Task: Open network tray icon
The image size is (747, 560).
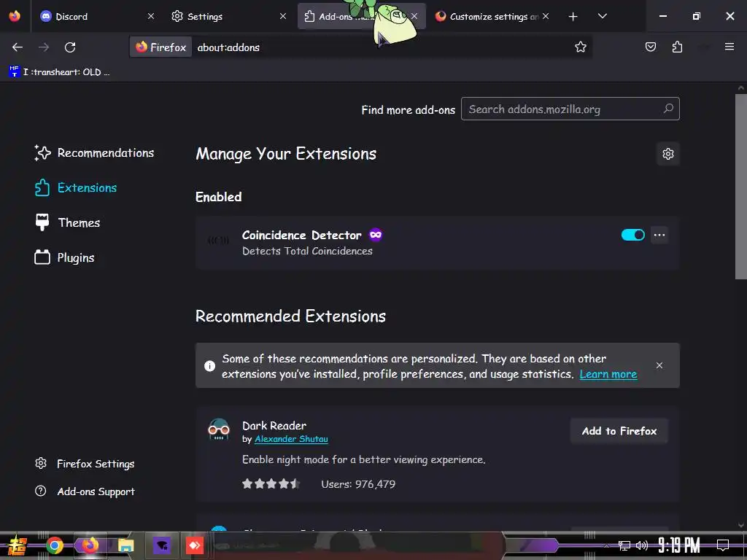Action: point(624,545)
